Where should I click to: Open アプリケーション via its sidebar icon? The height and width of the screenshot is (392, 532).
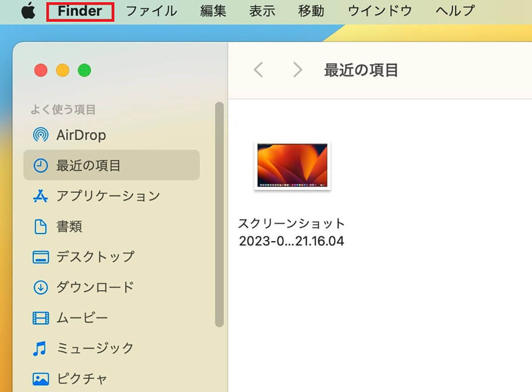[x=41, y=196]
